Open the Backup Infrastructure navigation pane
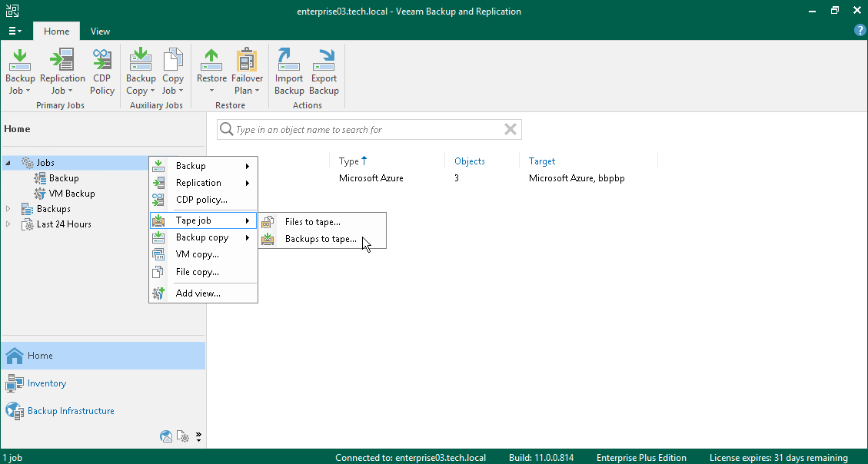The height and width of the screenshot is (464, 868). (103, 411)
